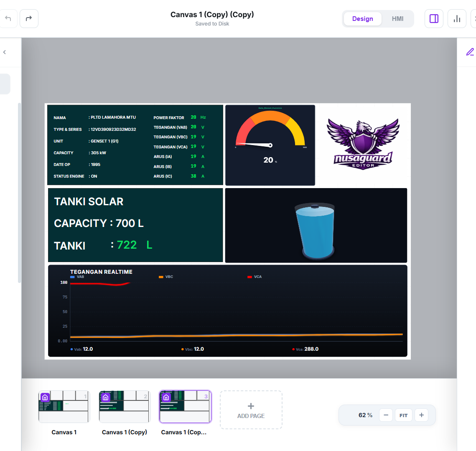The height and width of the screenshot is (451, 476).
Task: Open the bar chart icon panel
Action: click(457, 19)
